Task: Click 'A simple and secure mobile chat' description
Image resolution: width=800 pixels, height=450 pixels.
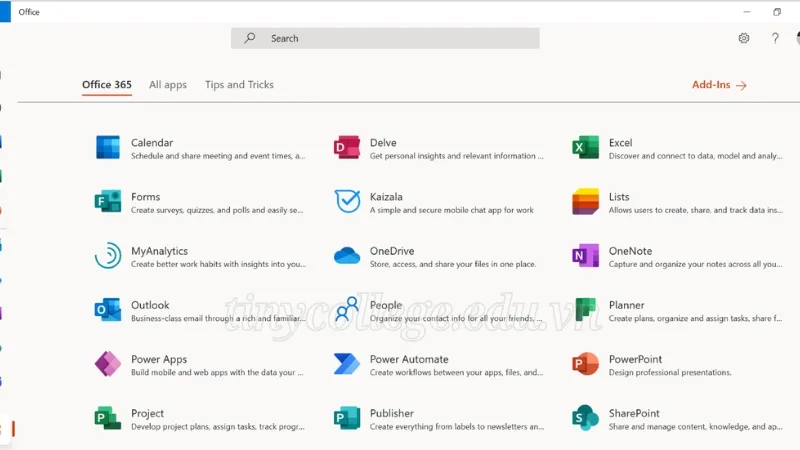Action: pyautogui.click(x=452, y=210)
